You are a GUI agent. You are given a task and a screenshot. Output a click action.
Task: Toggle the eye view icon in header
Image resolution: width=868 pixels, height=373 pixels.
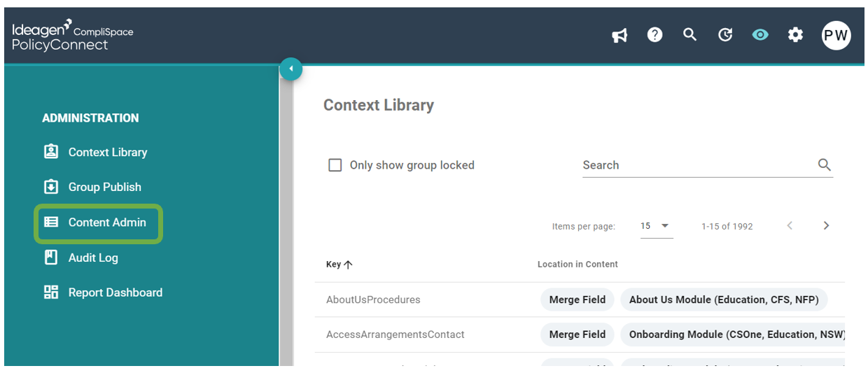pos(760,34)
